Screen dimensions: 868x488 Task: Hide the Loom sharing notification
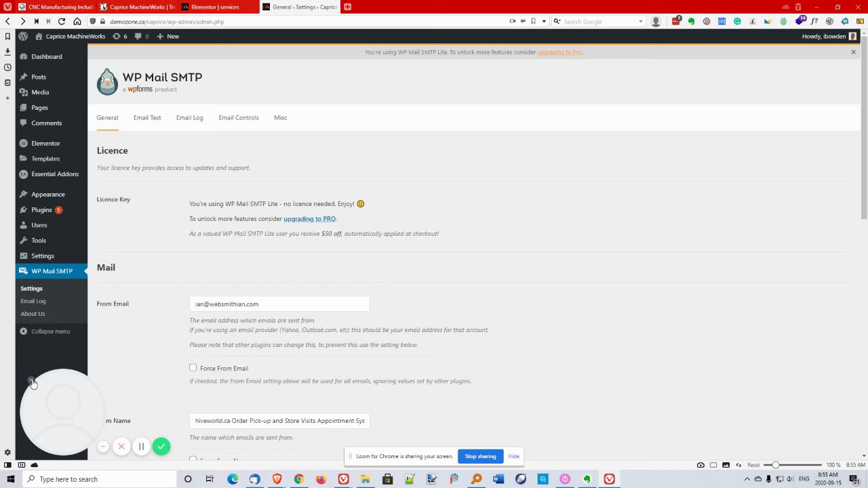pos(513,456)
